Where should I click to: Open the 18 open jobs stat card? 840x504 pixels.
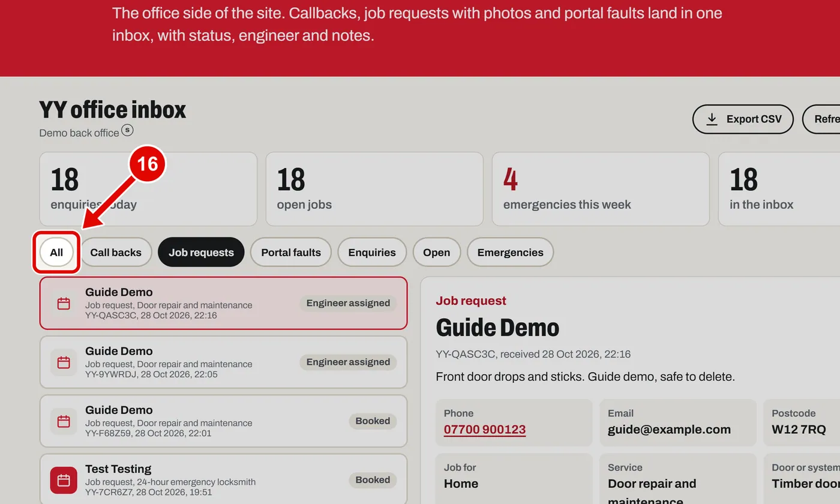(x=374, y=189)
